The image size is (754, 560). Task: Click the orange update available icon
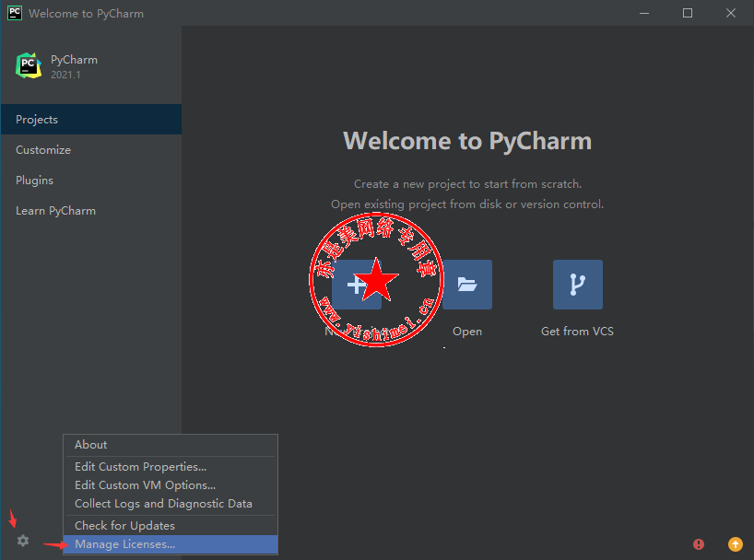click(x=736, y=544)
